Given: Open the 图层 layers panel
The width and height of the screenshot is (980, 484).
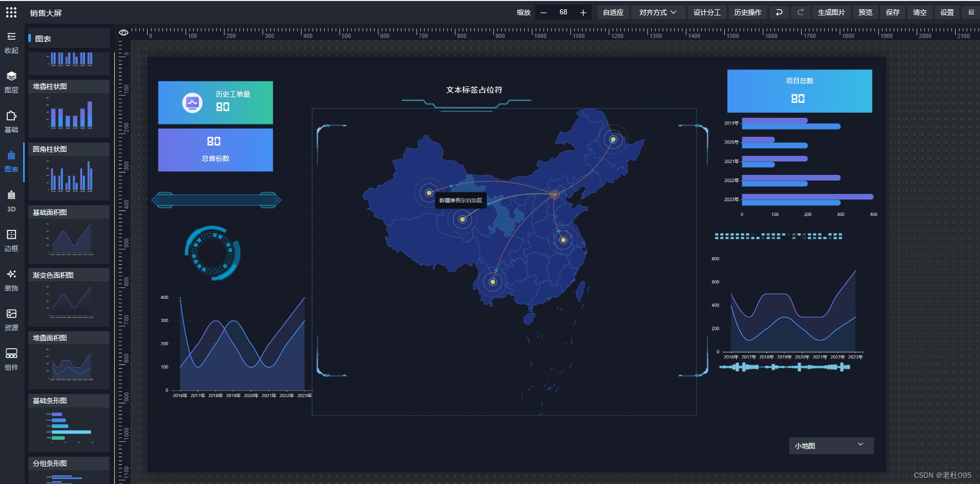Looking at the screenshot, I should coord(11,82).
